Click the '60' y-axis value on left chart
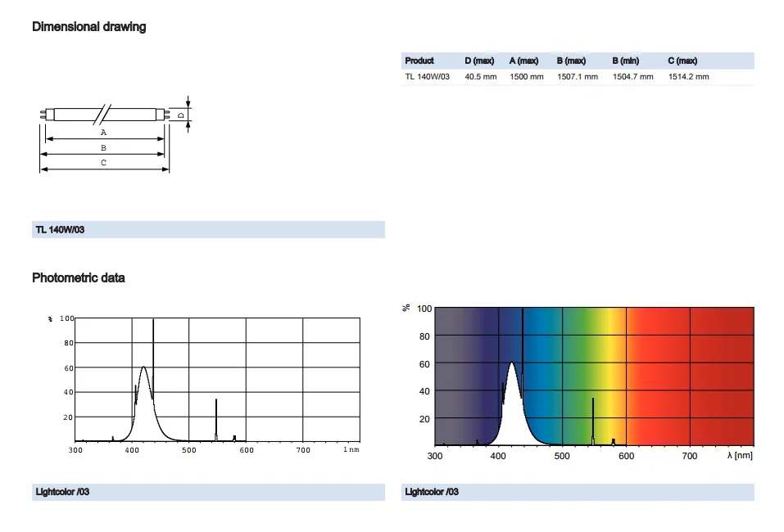Viewport: 784px width, 532px height. (69, 368)
